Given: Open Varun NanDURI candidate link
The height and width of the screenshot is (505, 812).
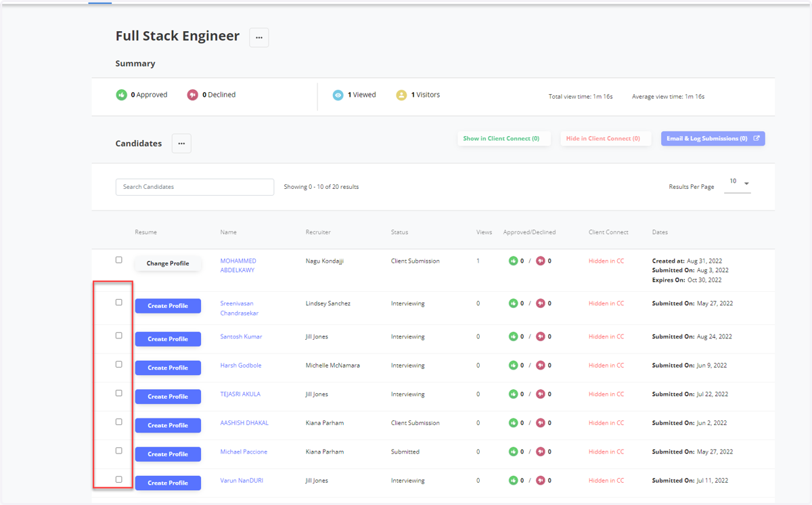Looking at the screenshot, I should pos(242,481).
